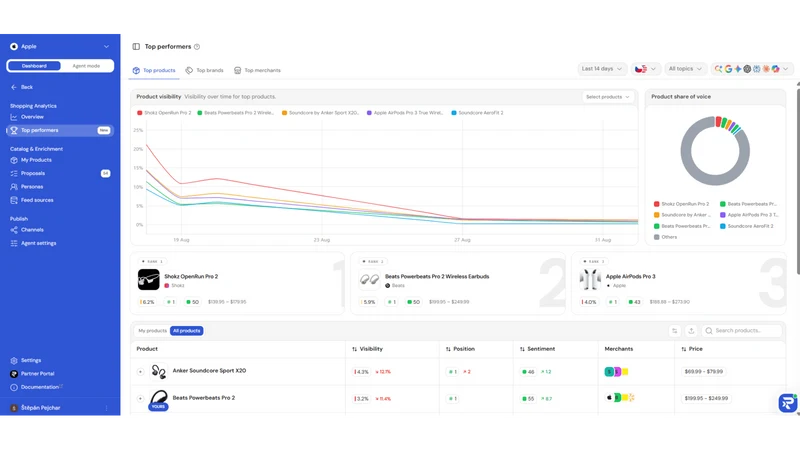Viewport: 800px width, 450px height.
Task: Click the ChatGPT icon in engine filter
Action: pyautogui.click(x=747, y=69)
